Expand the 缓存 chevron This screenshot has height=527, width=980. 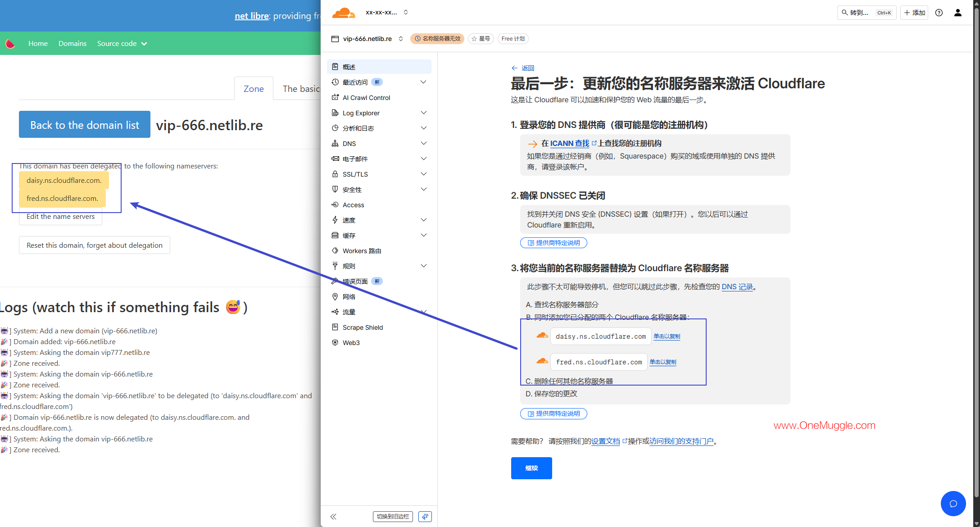click(423, 235)
